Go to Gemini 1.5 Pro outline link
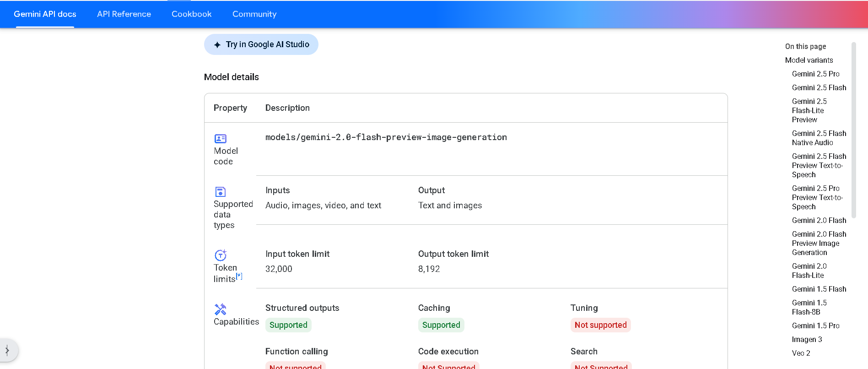 coord(816,326)
